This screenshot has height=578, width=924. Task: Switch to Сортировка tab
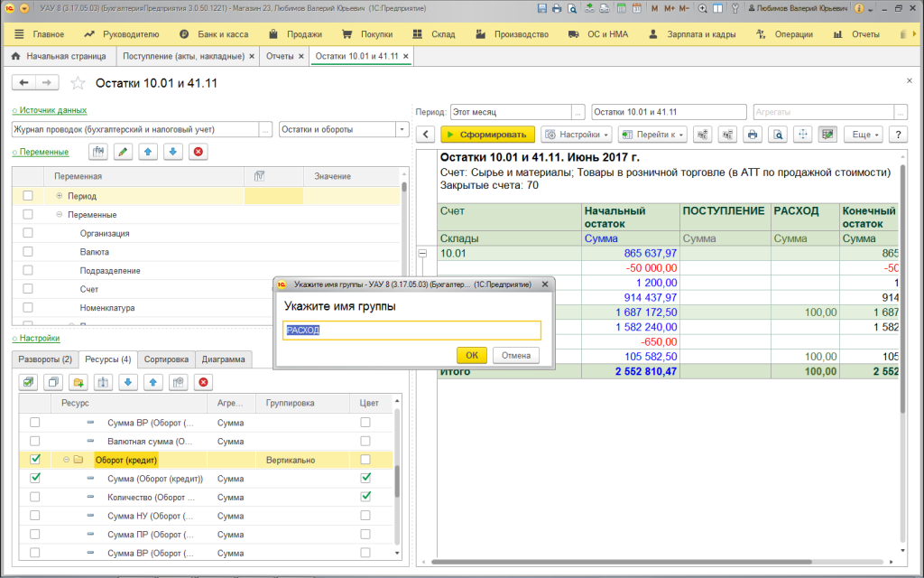tap(166, 359)
